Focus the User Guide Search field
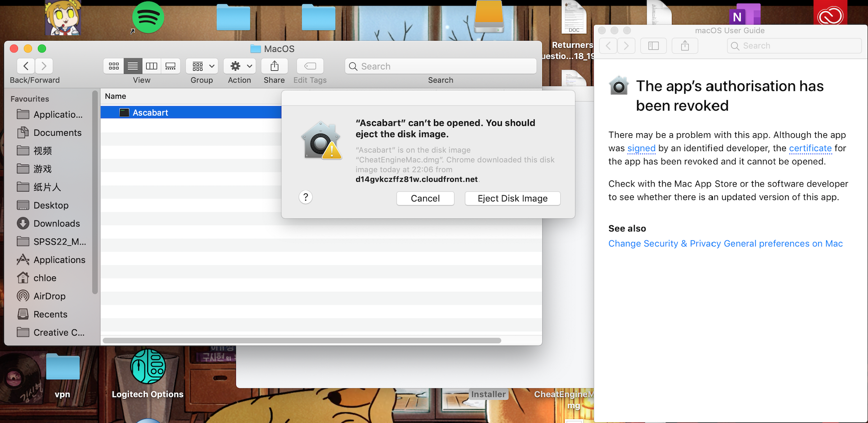 click(x=794, y=46)
